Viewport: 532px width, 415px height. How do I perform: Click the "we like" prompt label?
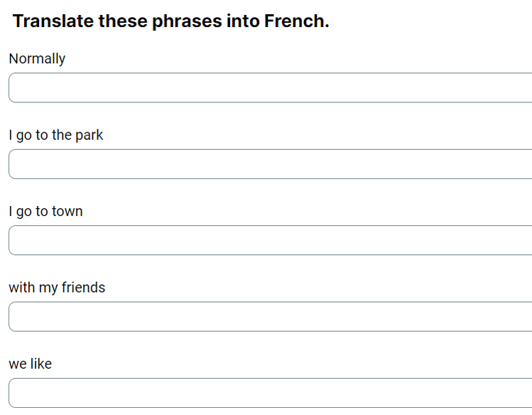(30, 364)
